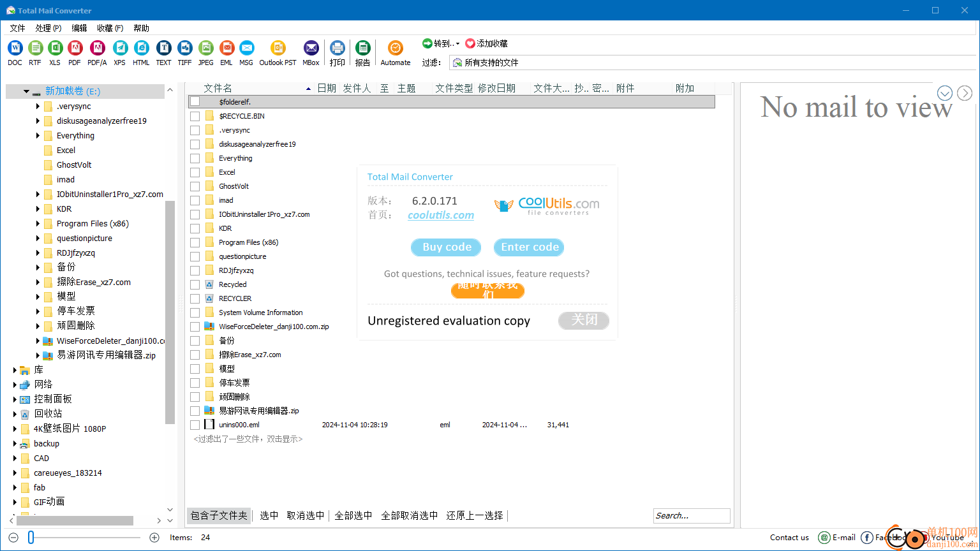Image resolution: width=980 pixels, height=551 pixels.
Task: Check the 备份 folder checkbox in list
Action: click(195, 341)
